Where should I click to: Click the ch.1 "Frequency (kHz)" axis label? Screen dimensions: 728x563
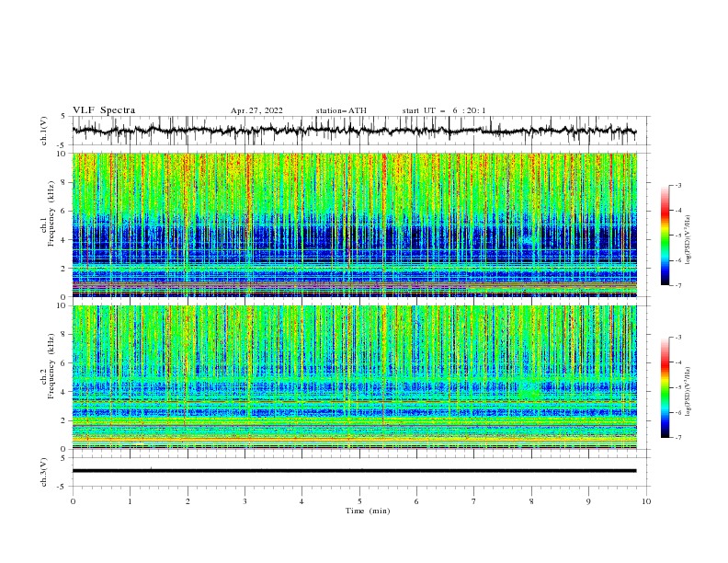coord(51,212)
